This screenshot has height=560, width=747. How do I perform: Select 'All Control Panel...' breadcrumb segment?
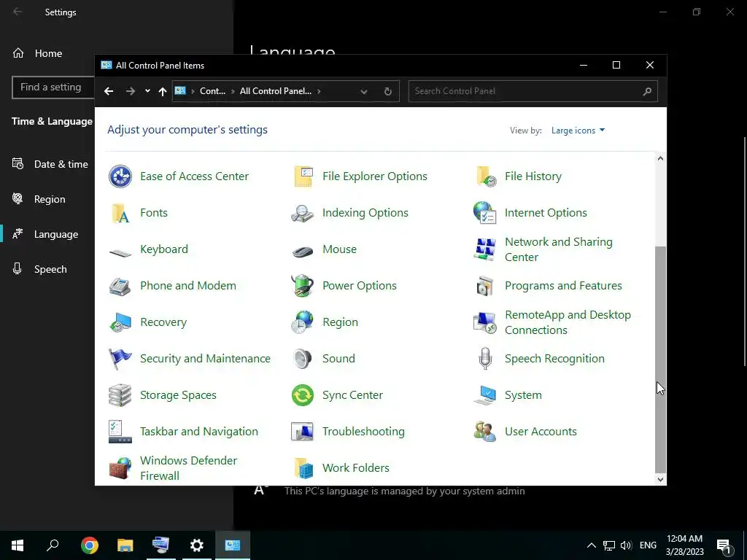[275, 91]
